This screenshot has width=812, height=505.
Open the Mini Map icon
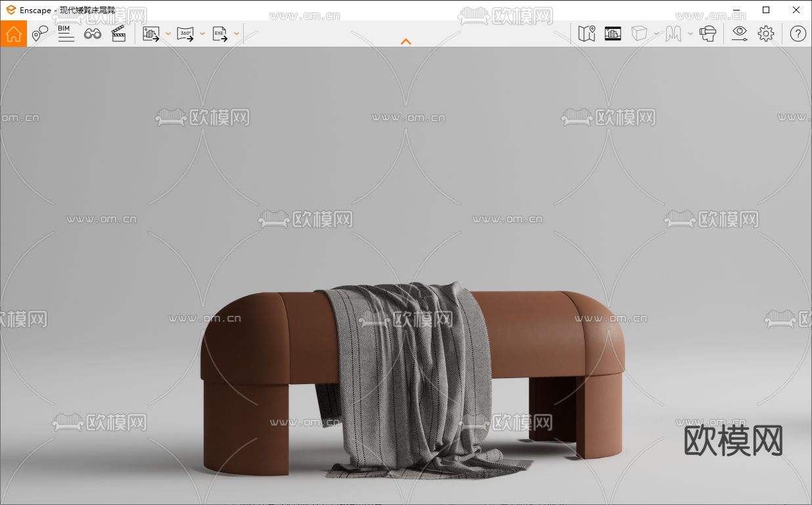tap(587, 34)
